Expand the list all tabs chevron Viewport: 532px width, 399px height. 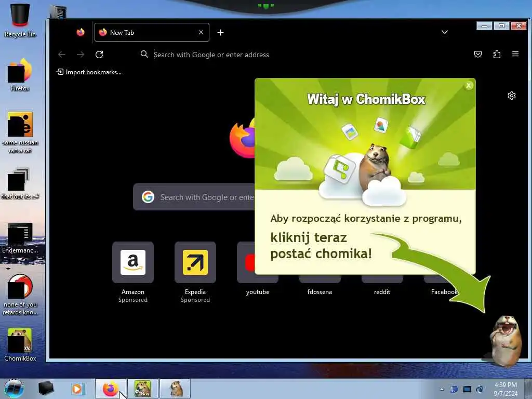point(445,32)
